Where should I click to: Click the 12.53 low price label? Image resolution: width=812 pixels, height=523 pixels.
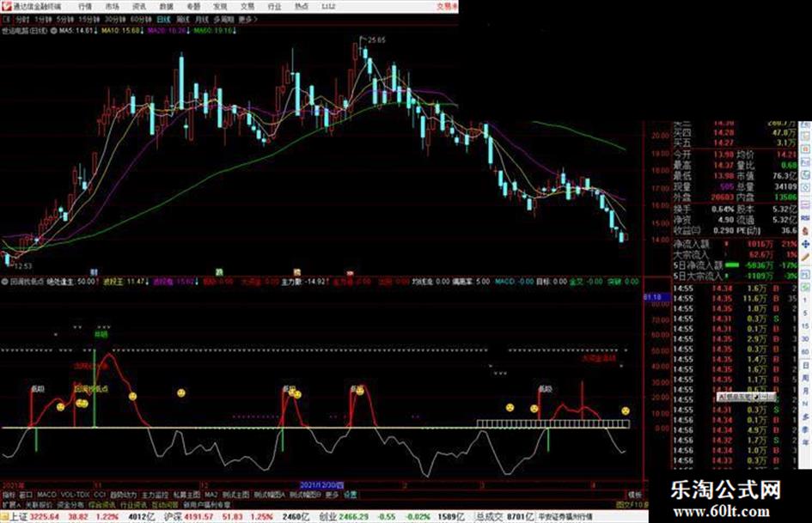point(23,266)
